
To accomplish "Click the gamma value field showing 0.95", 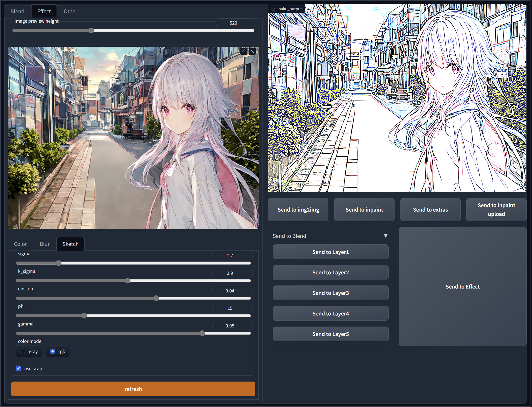I will (x=233, y=326).
